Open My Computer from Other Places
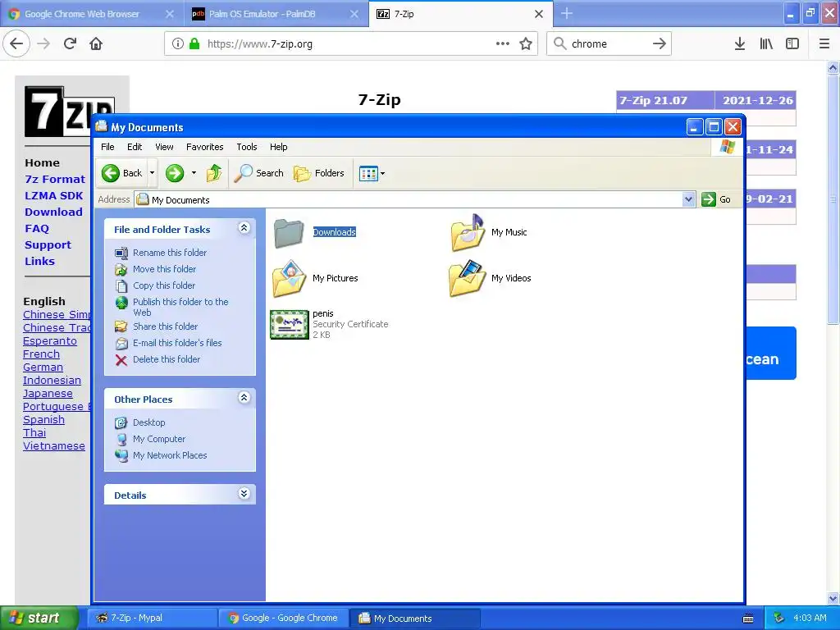The width and height of the screenshot is (840, 630). [159, 439]
